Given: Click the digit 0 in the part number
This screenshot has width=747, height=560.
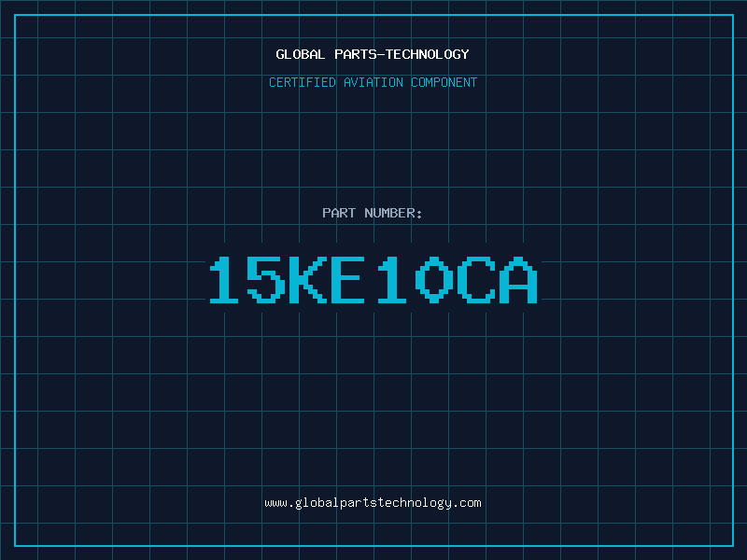Looking at the screenshot, I should coord(434,280).
